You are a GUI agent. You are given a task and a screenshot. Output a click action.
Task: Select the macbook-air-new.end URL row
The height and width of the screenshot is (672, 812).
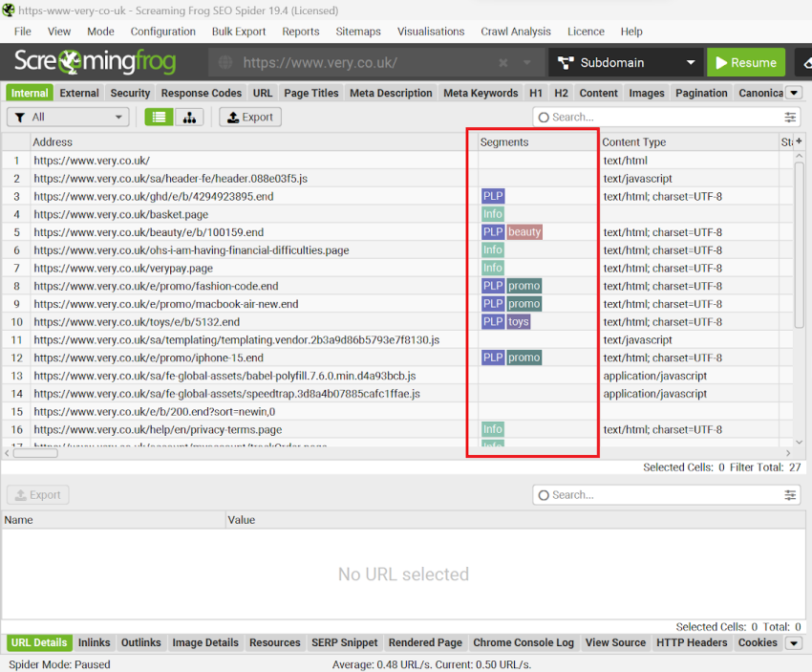click(396, 304)
